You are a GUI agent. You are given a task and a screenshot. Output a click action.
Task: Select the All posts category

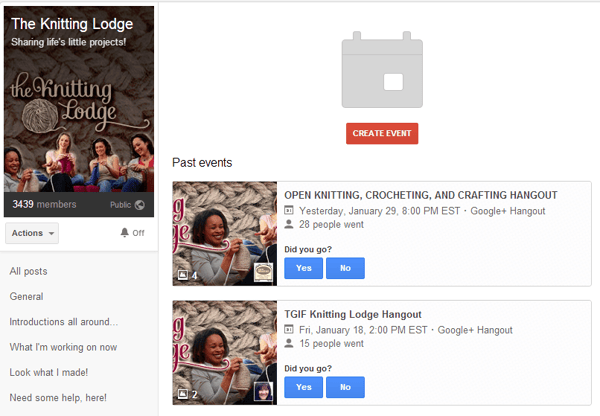[x=28, y=271]
